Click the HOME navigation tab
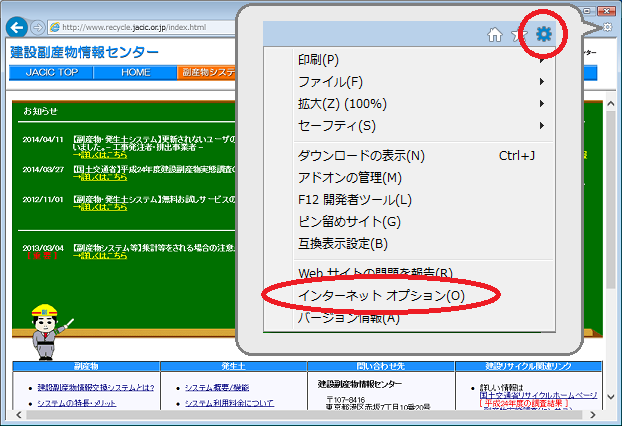Screen dimensions: 622x426 tap(135, 73)
